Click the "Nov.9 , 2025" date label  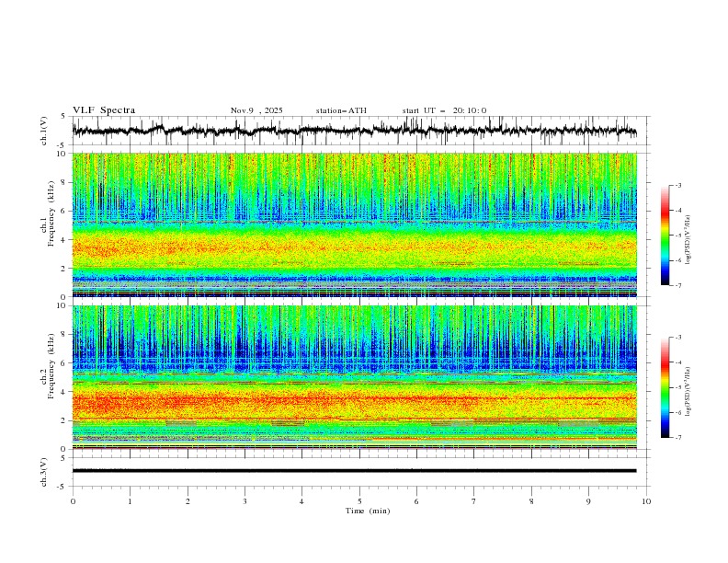point(256,110)
